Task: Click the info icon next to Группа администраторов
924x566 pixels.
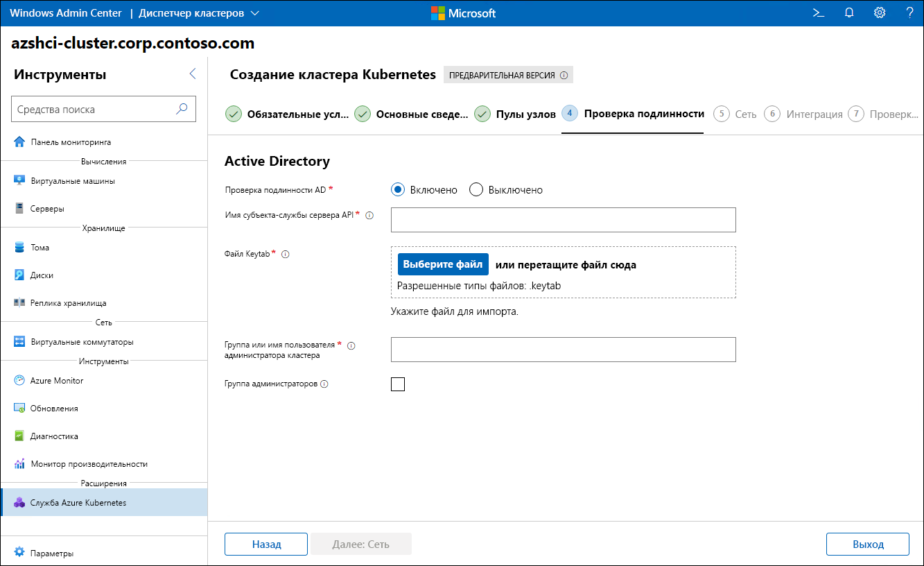Action: (324, 384)
